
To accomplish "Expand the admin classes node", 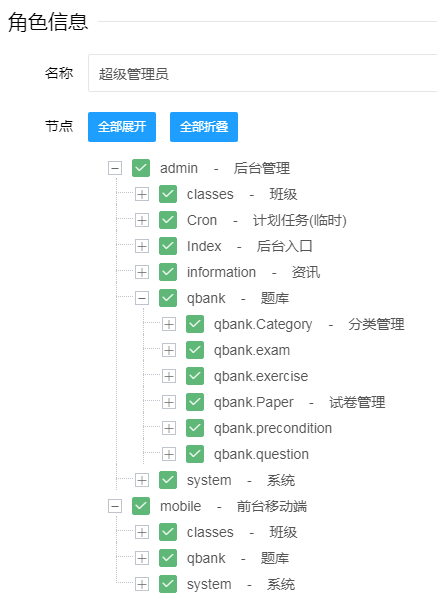I will (142, 194).
